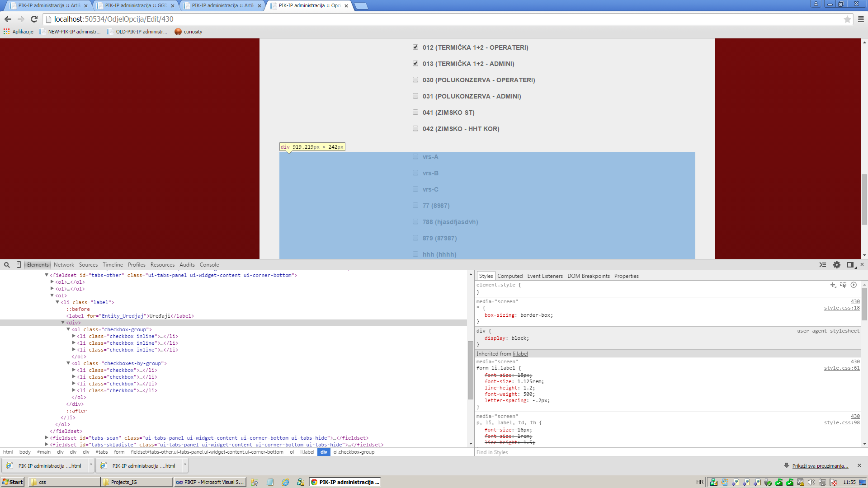Screen dimensions: 868x488
Task: Expand the fieldset tabs-scan node
Action: (x=47, y=437)
